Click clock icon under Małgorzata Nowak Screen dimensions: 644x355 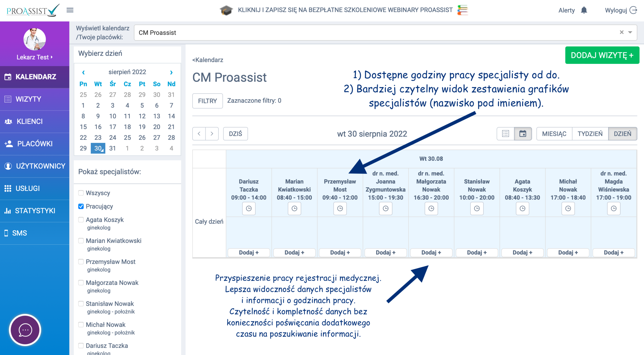click(x=431, y=208)
